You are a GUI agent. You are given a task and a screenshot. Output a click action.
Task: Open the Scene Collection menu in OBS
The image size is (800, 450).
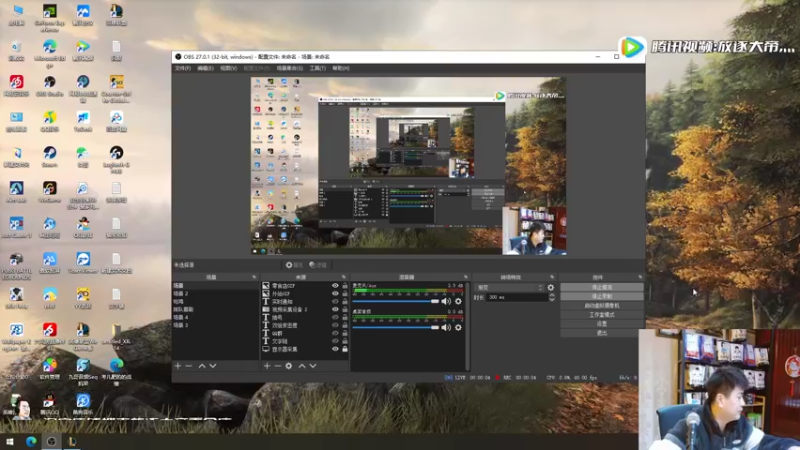(289, 68)
